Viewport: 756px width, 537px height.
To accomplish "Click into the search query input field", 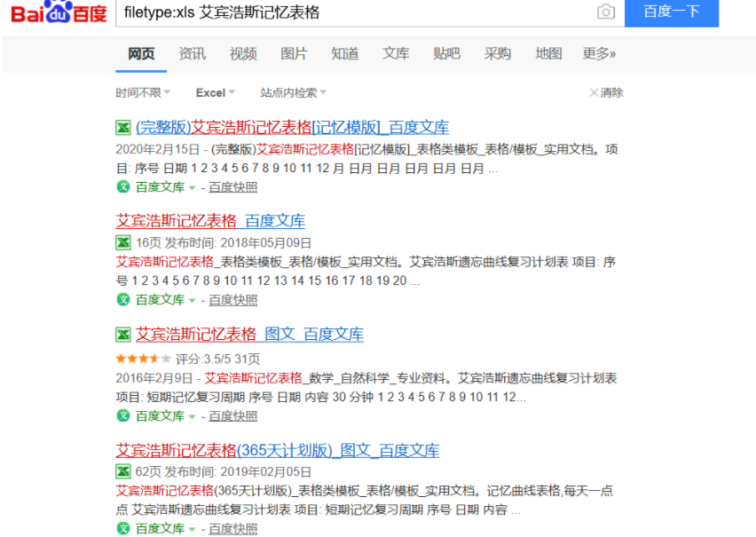I will point(355,12).
